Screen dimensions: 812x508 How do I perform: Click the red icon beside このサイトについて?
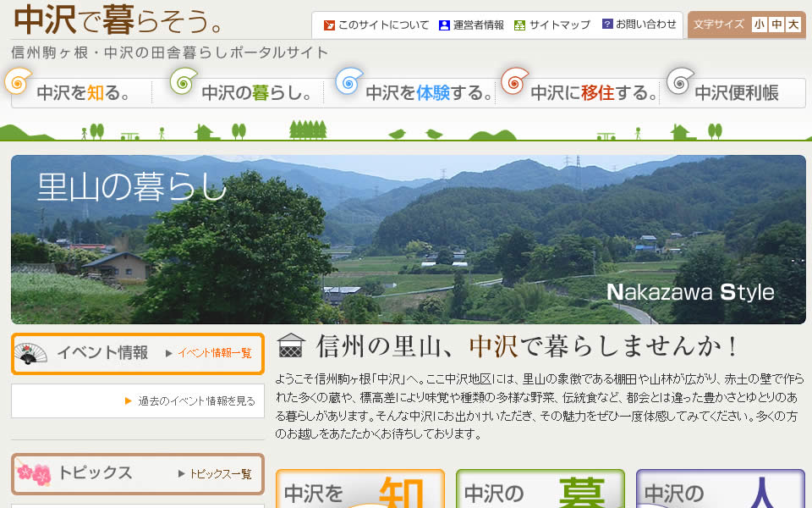click(x=329, y=25)
